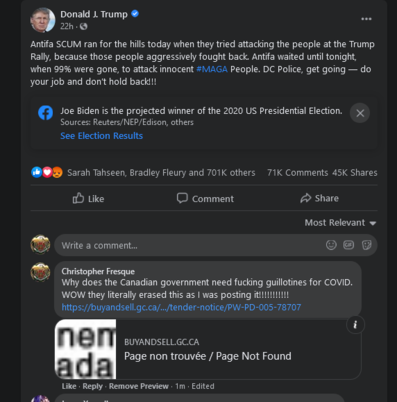Open the three-dot post options menu
397x402 pixels.
[x=366, y=19]
